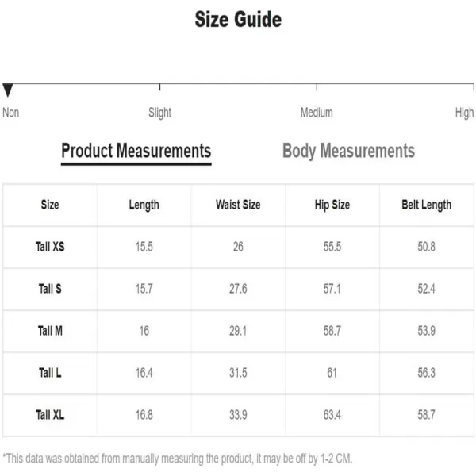Click the High label on stretch scale

(x=464, y=113)
